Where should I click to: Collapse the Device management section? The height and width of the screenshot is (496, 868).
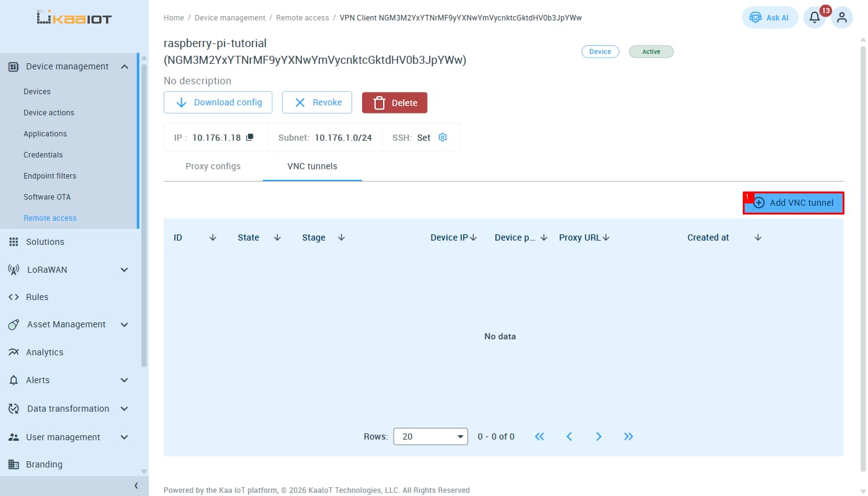tap(124, 66)
